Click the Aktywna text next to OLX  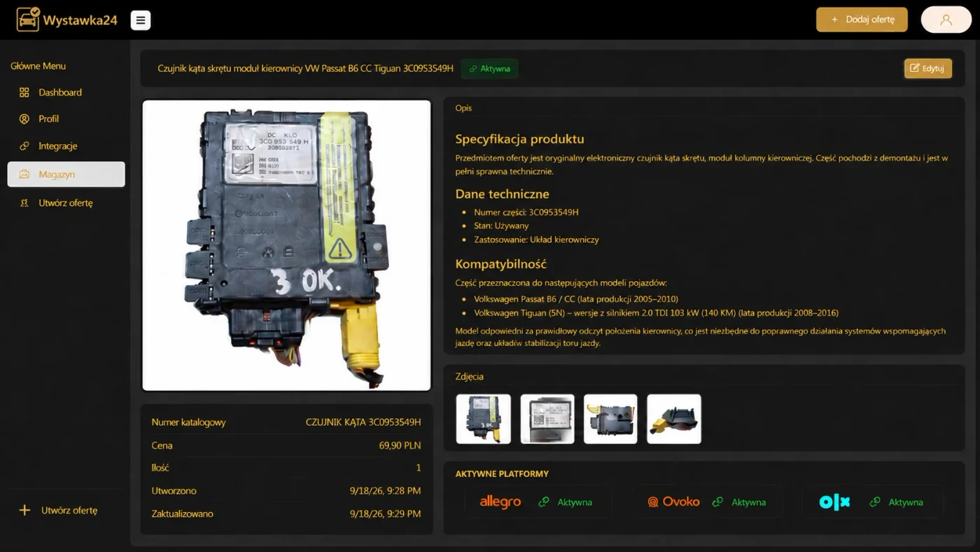[x=906, y=502]
